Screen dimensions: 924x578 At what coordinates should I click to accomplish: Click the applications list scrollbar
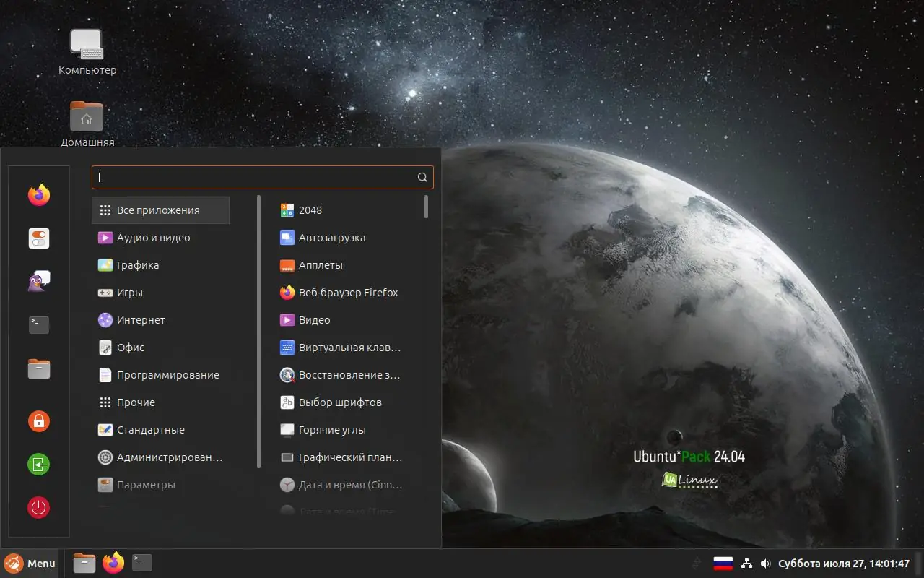click(427, 207)
